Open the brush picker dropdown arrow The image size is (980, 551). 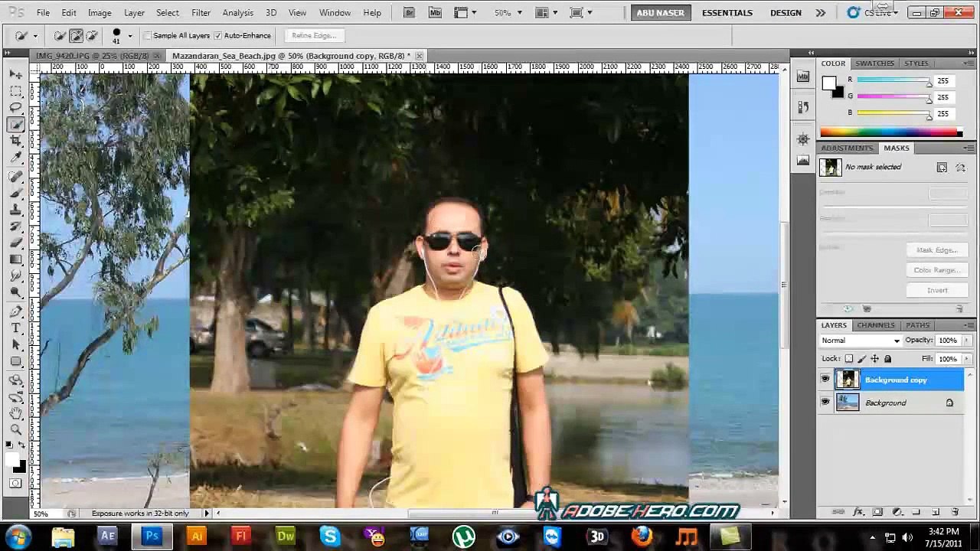coord(130,36)
